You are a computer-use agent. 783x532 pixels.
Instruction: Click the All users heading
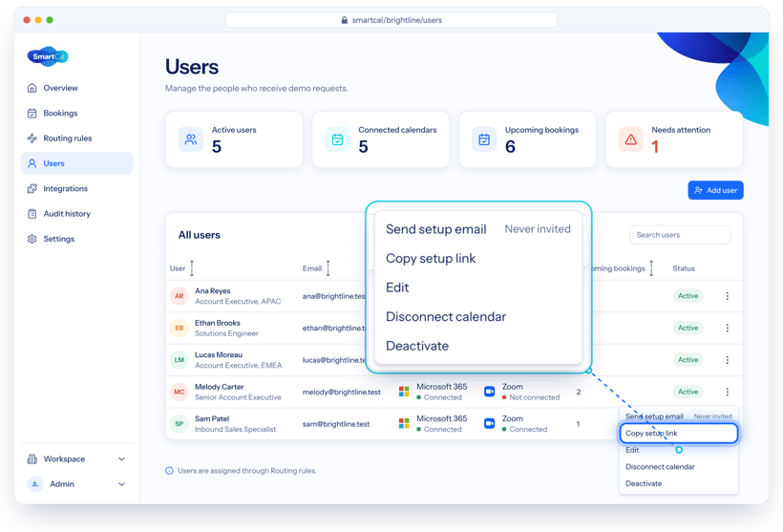tap(200, 235)
